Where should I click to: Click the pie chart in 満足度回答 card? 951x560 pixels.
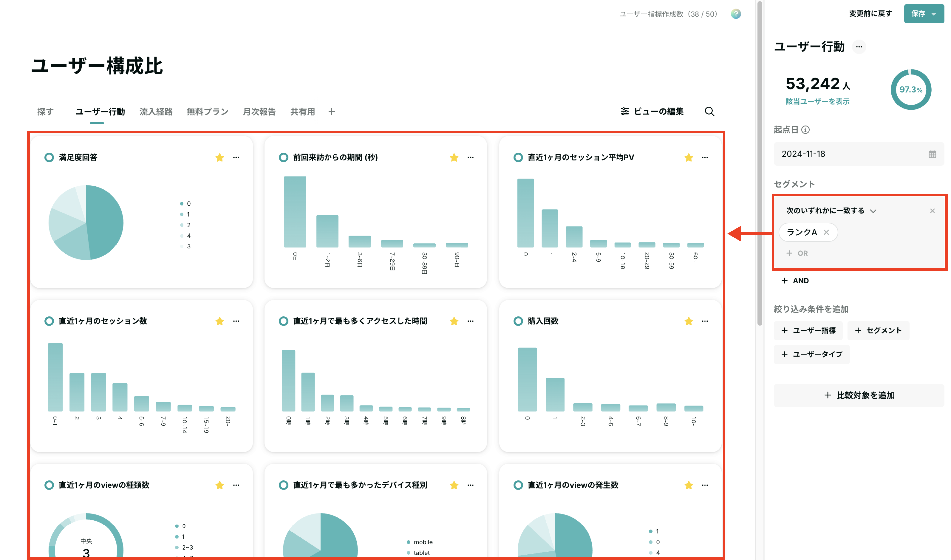point(86,223)
